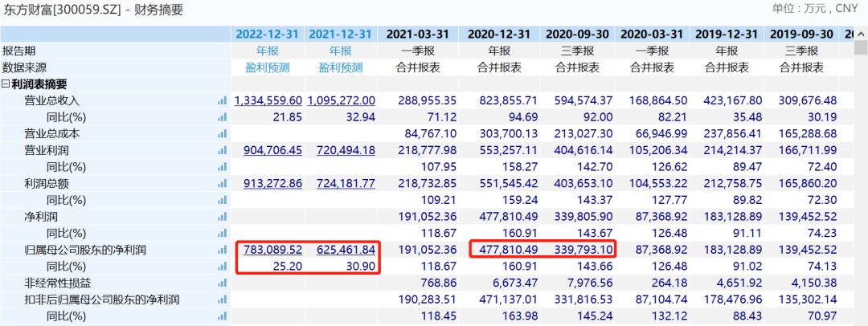Click the 营业总成本 row label

pyautogui.click(x=52, y=134)
